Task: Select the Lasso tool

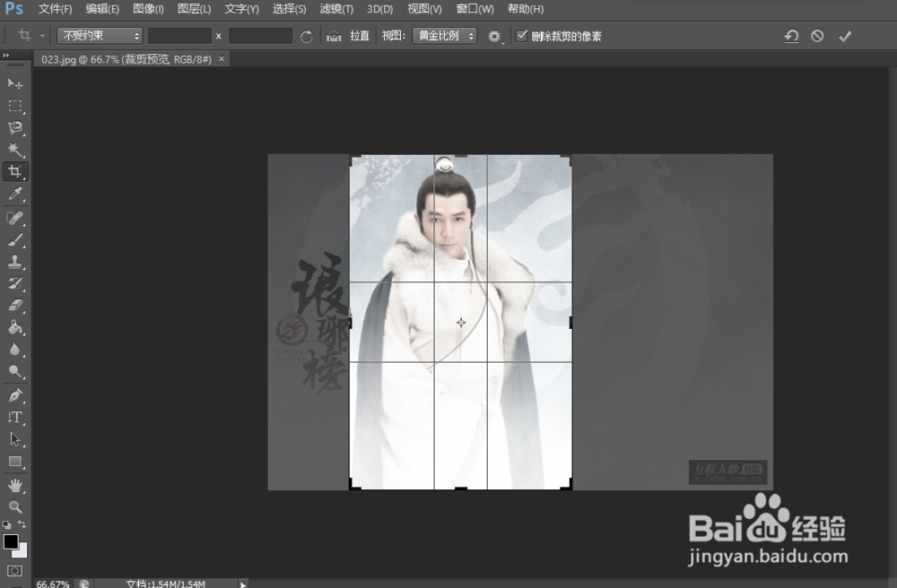Action: pyautogui.click(x=15, y=127)
